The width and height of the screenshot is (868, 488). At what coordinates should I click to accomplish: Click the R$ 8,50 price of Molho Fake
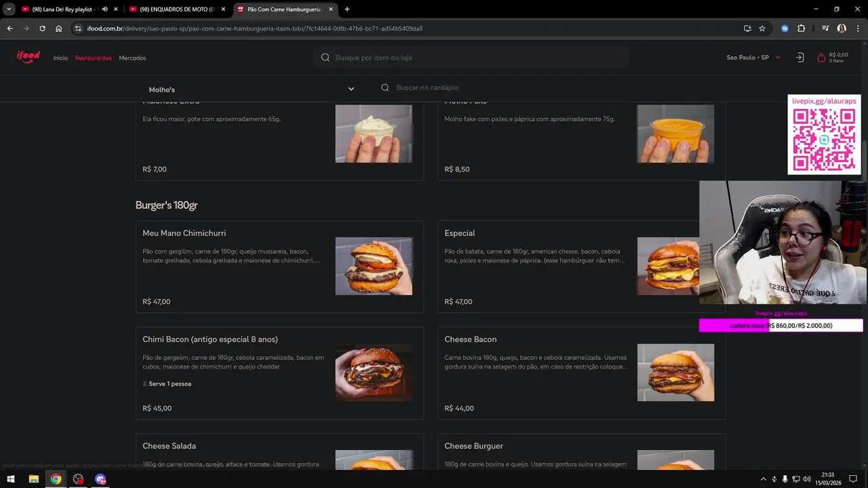457,169
